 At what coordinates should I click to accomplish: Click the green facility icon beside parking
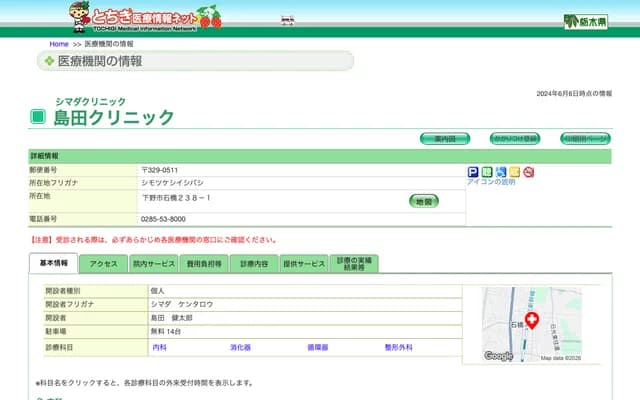tap(487, 172)
